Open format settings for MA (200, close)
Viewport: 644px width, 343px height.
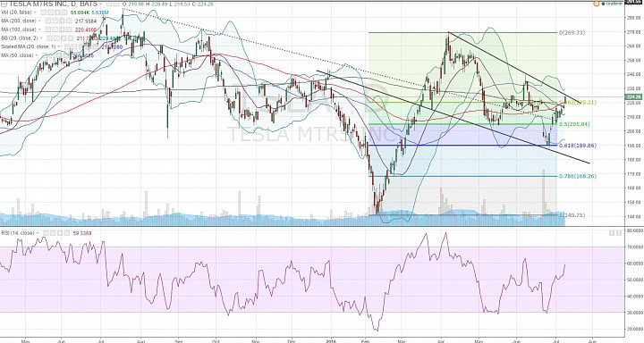55,21
